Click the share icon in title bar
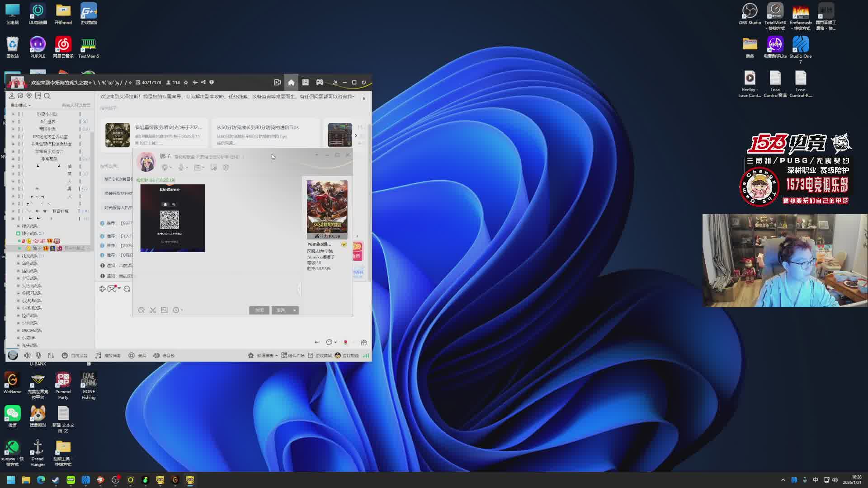The height and width of the screenshot is (488, 868). [203, 82]
